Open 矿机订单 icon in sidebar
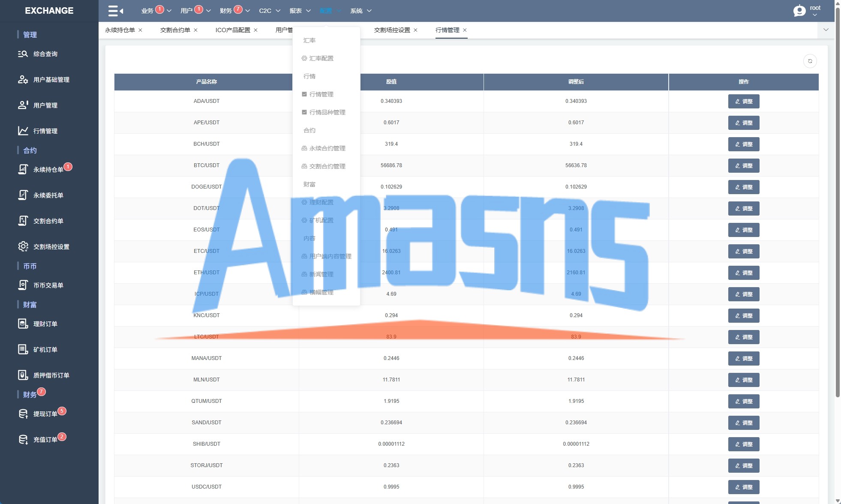 point(23,350)
